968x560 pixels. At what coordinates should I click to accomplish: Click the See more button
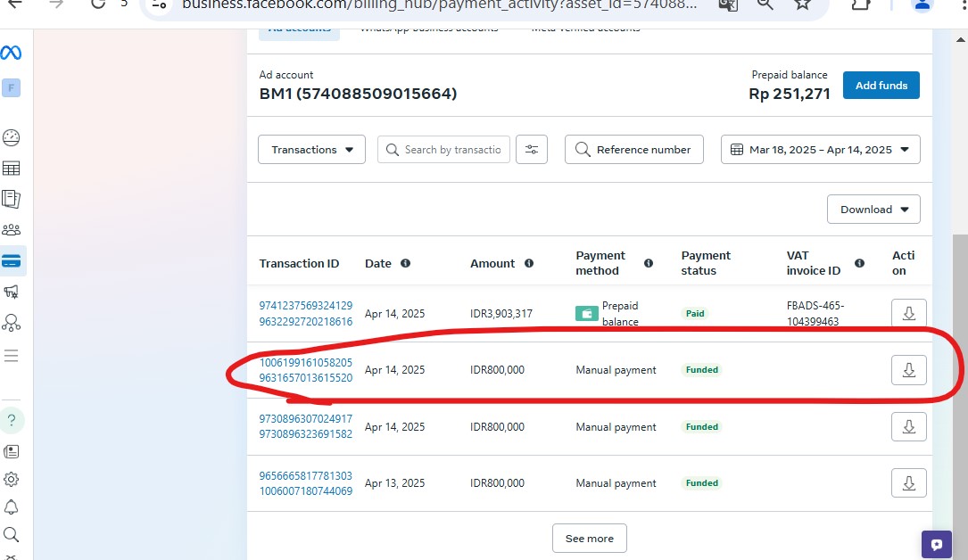tap(589, 539)
